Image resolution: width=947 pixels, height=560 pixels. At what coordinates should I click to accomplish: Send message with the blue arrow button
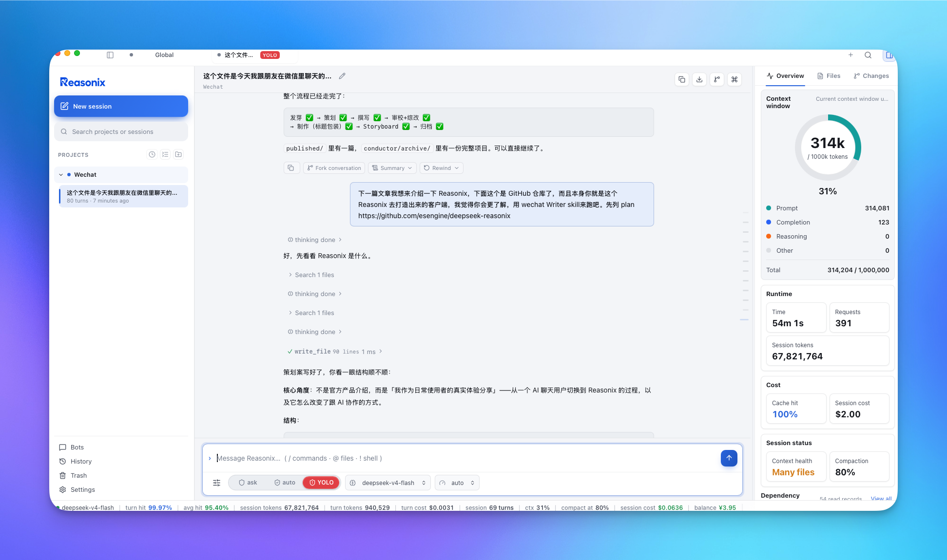coord(729,458)
